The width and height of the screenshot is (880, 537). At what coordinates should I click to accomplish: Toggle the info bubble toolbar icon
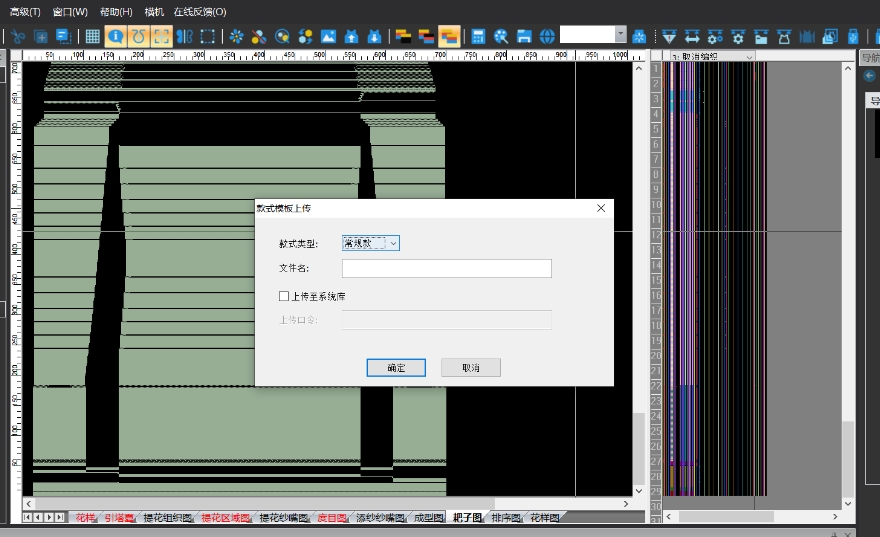(116, 36)
